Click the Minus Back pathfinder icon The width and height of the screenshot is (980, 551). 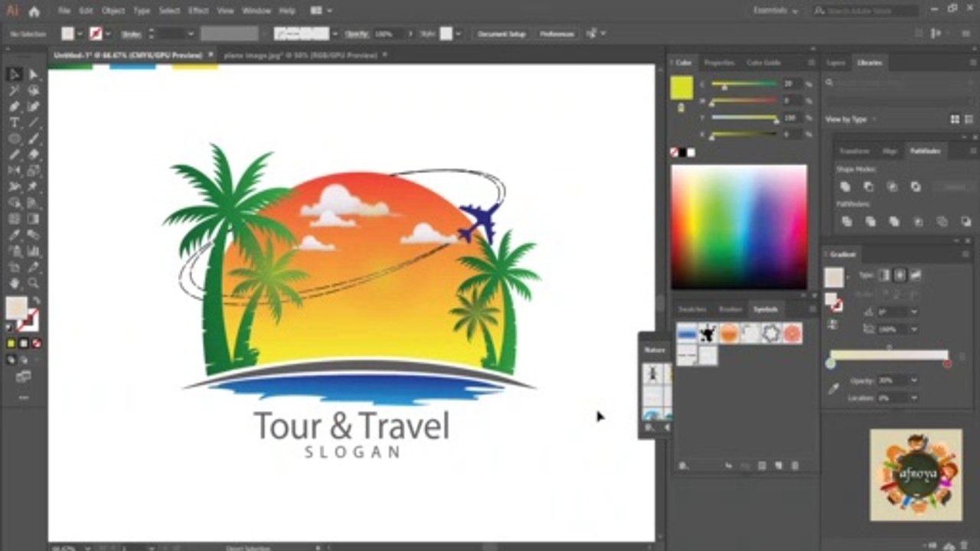click(x=965, y=221)
